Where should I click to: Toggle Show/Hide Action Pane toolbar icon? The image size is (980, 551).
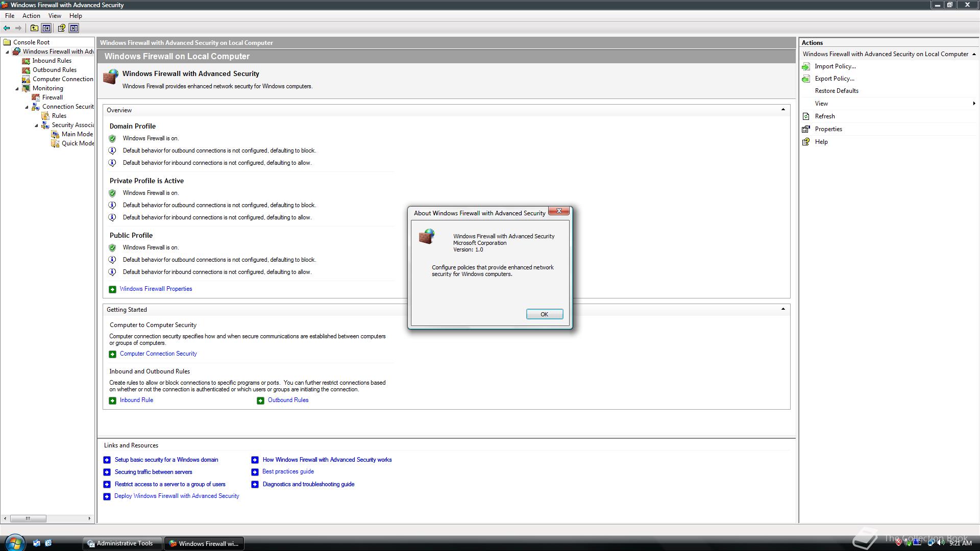(74, 28)
